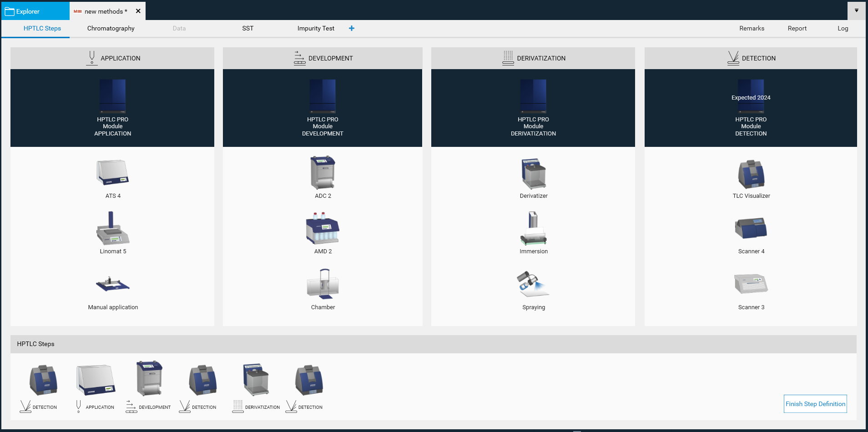Choose the Spraying derivatization option

point(533,284)
